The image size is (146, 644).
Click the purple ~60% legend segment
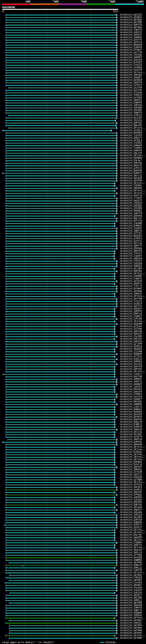(73, 4)
